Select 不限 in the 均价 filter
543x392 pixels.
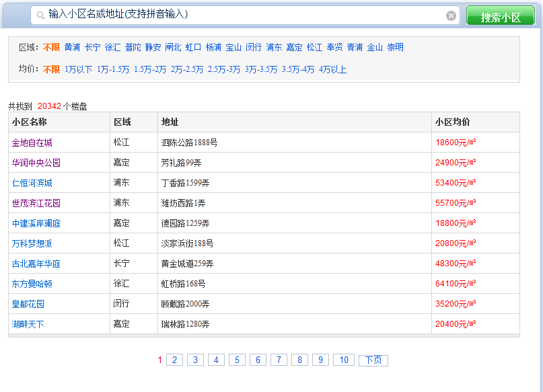coord(51,69)
